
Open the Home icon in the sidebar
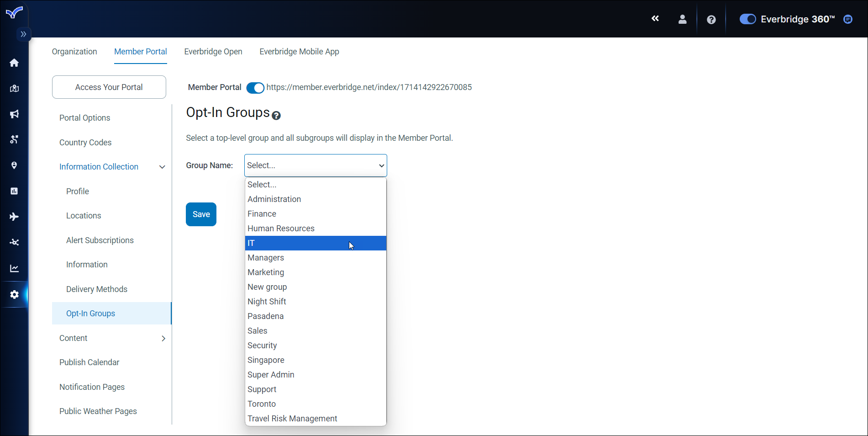14,63
